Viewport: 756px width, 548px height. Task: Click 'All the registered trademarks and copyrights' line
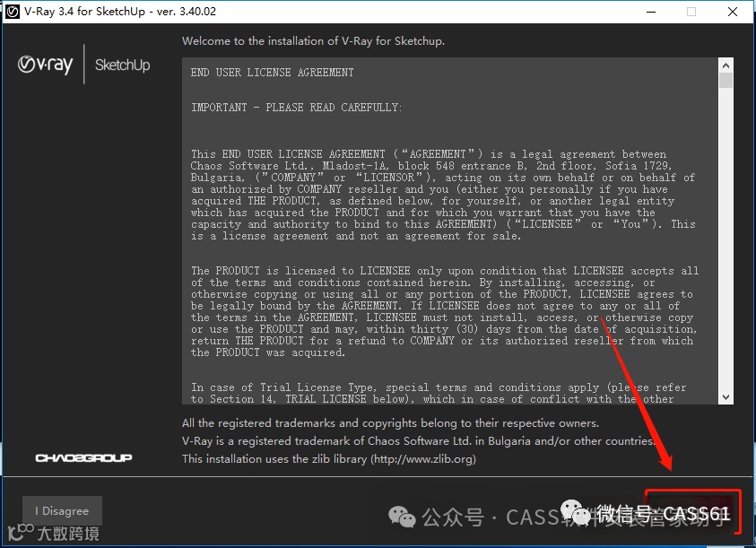(390, 423)
